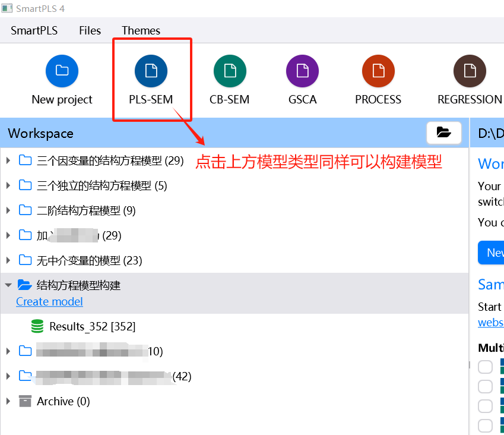
Task: Select 结构方程模型构建 project name
Action: point(78,285)
